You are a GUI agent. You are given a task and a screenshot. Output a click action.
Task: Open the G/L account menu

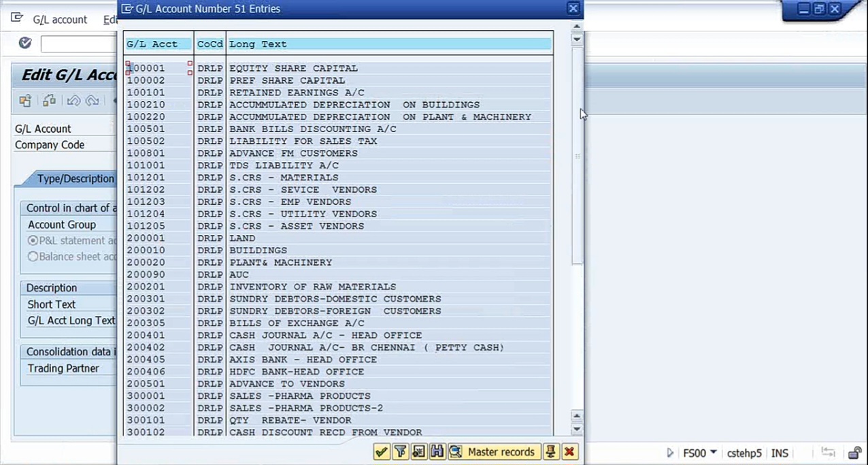[x=60, y=20]
